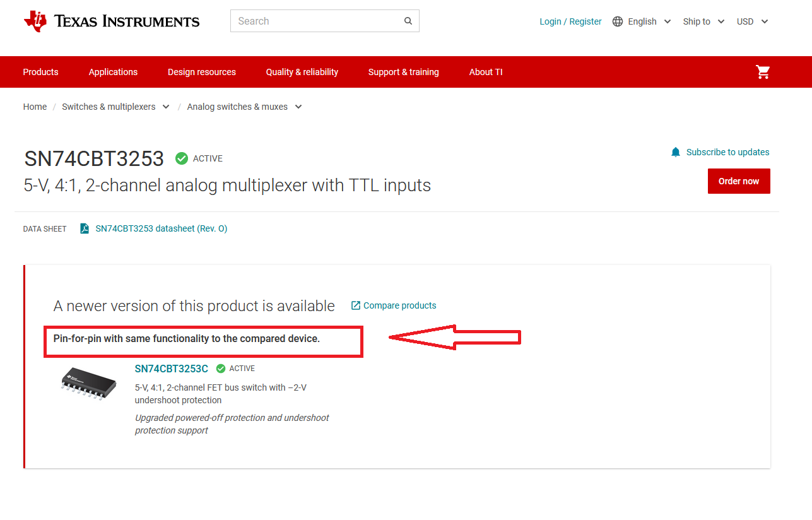Open Analog switches & muxes breadcrumb link
The height and width of the screenshot is (520, 812).
(237, 107)
